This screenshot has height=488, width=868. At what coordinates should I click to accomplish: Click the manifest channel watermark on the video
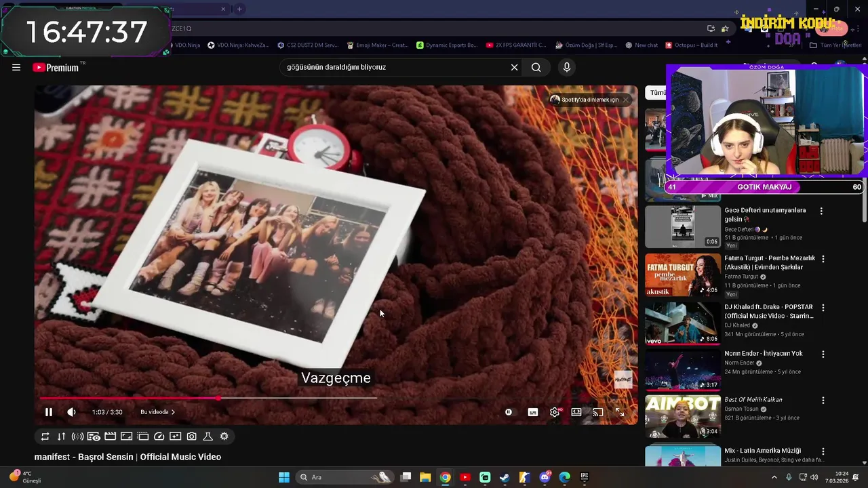tap(623, 380)
